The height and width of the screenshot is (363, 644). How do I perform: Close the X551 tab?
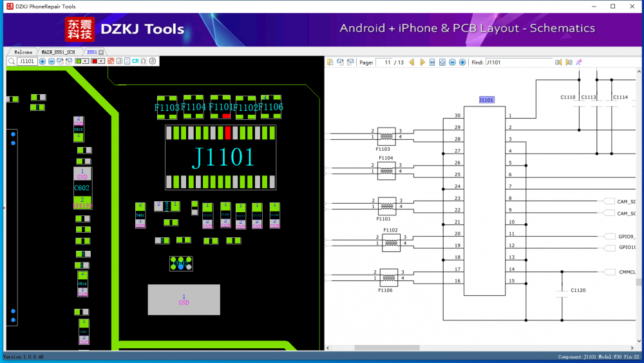point(101,52)
